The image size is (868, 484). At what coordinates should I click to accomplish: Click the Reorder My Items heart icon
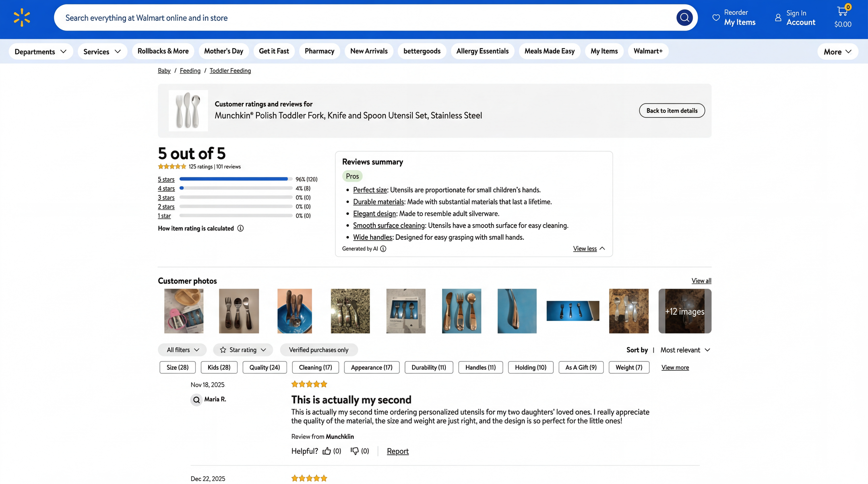[x=716, y=17]
